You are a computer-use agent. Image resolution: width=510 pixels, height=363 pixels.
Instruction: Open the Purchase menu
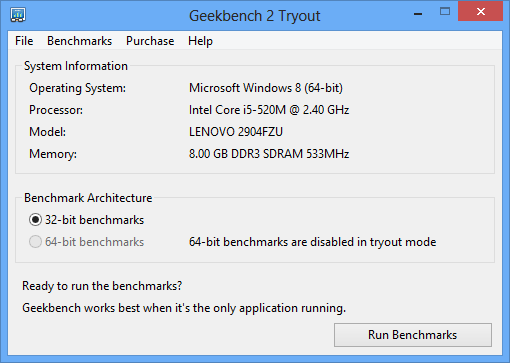click(150, 41)
